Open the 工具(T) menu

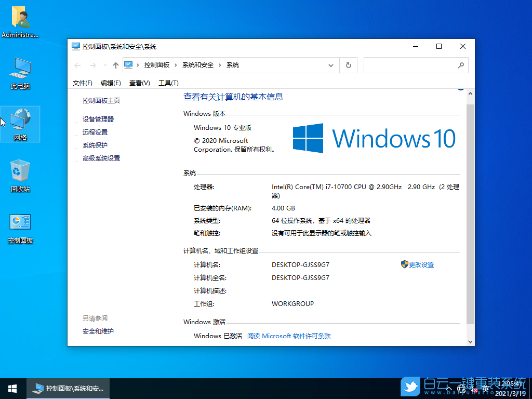coord(169,83)
